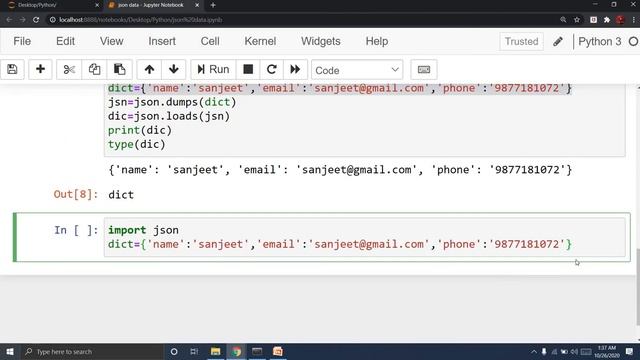640x360 pixels.
Task: Click the dict output value
Action: [x=121, y=195]
